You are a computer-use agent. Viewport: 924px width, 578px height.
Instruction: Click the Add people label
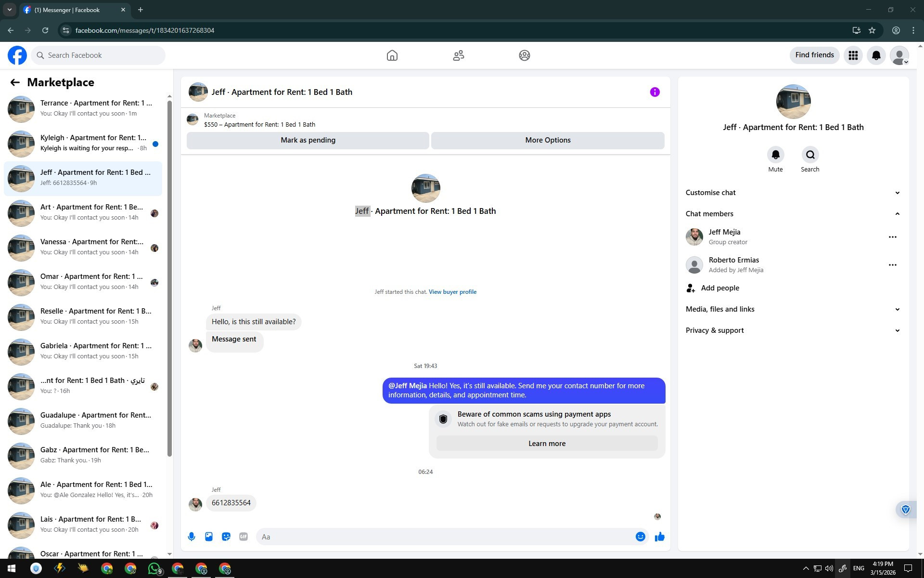[x=720, y=288]
